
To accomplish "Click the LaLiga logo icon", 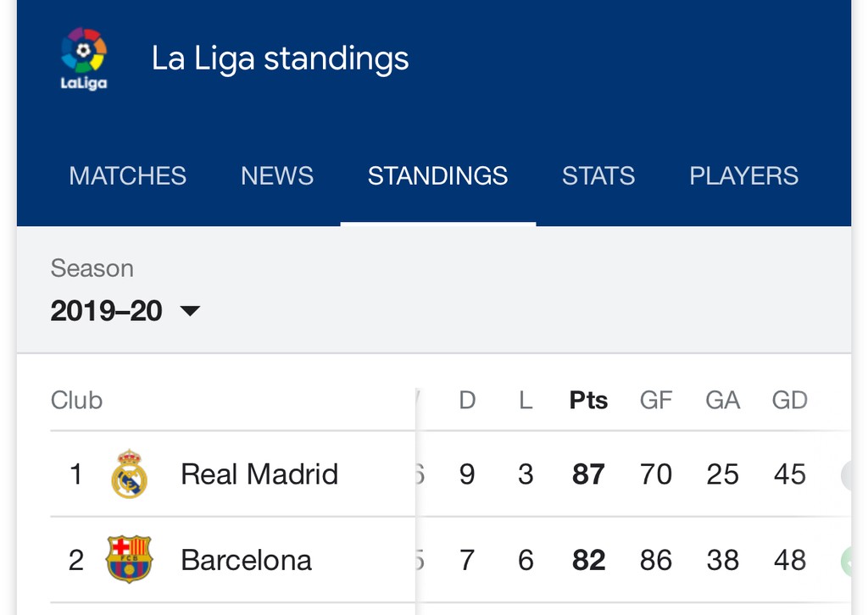I will click(83, 58).
